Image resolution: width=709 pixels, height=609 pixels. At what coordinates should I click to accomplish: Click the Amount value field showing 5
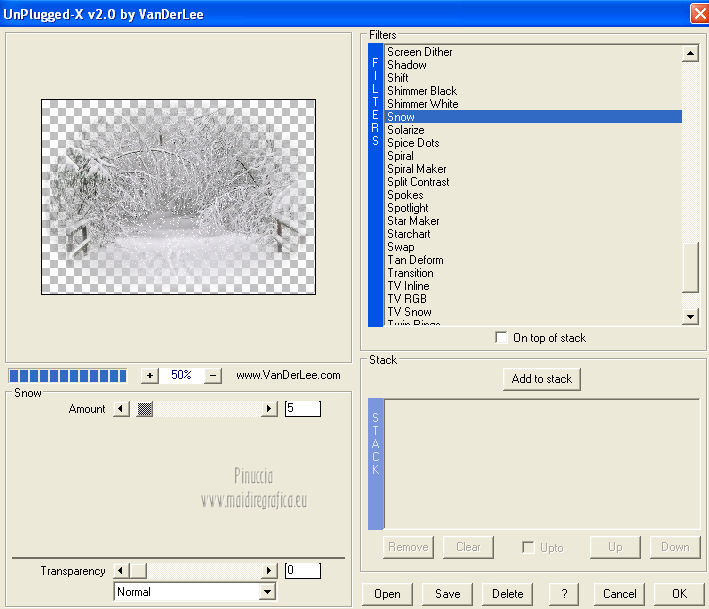click(303, 409)
